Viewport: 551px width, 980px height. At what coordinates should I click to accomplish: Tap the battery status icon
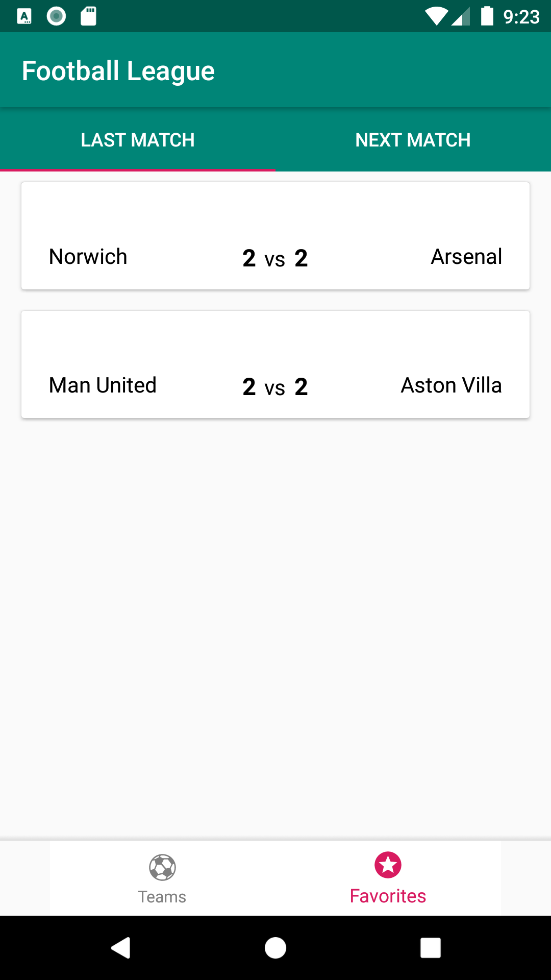[487, 16]
